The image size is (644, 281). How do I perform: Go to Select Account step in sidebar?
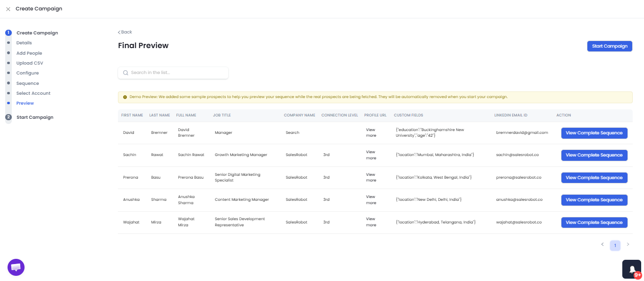pos(33,93)
